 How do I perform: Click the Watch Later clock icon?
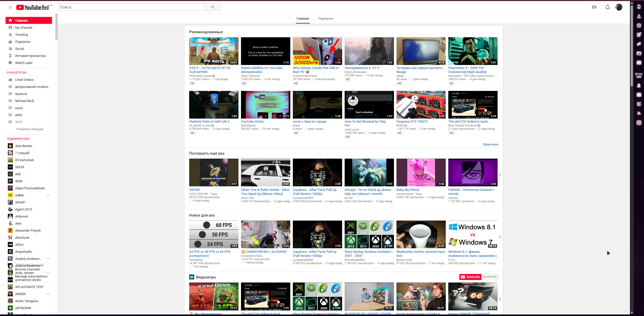pos(10,63)
